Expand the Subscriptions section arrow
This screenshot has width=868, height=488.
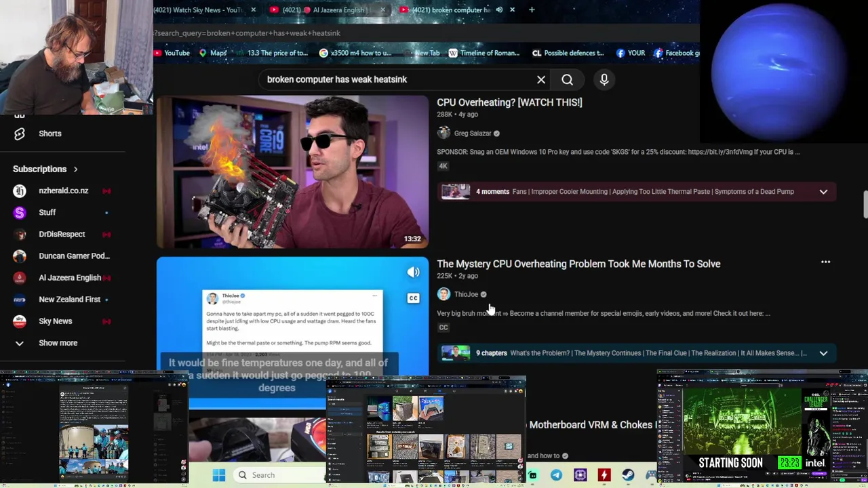coord(75,169)
